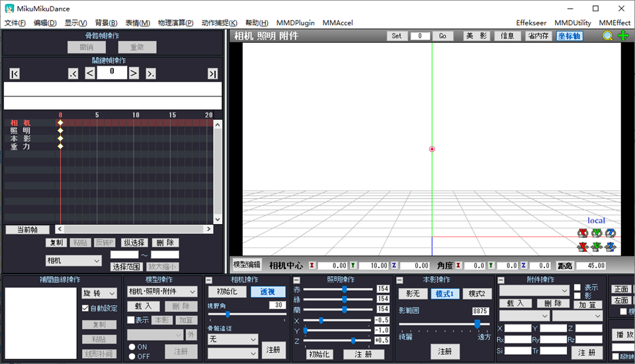Click the 播放 playback button
The image size is (635, 364).
[x=624, y=334]
